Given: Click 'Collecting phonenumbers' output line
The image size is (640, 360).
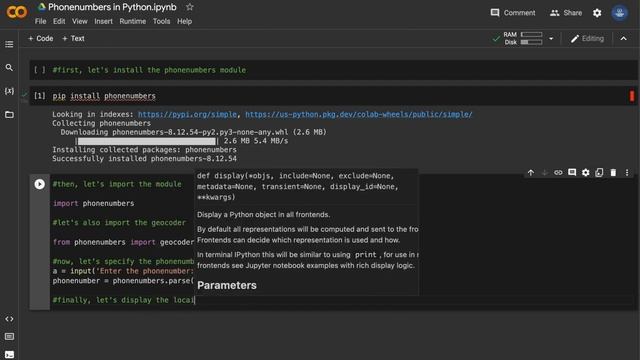Looking at the screenshot, I should tap(101, 123).
